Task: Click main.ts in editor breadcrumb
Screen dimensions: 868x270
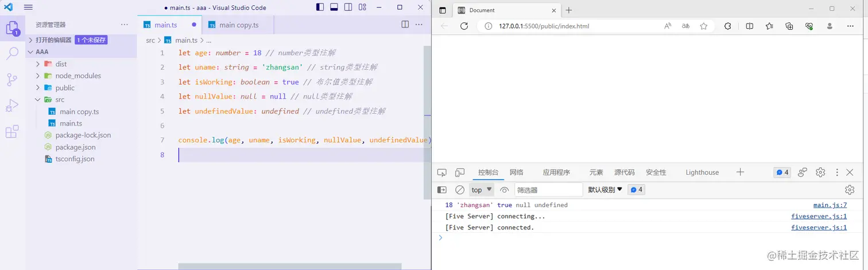Action: pyautogui.click(x=186, y=40)
